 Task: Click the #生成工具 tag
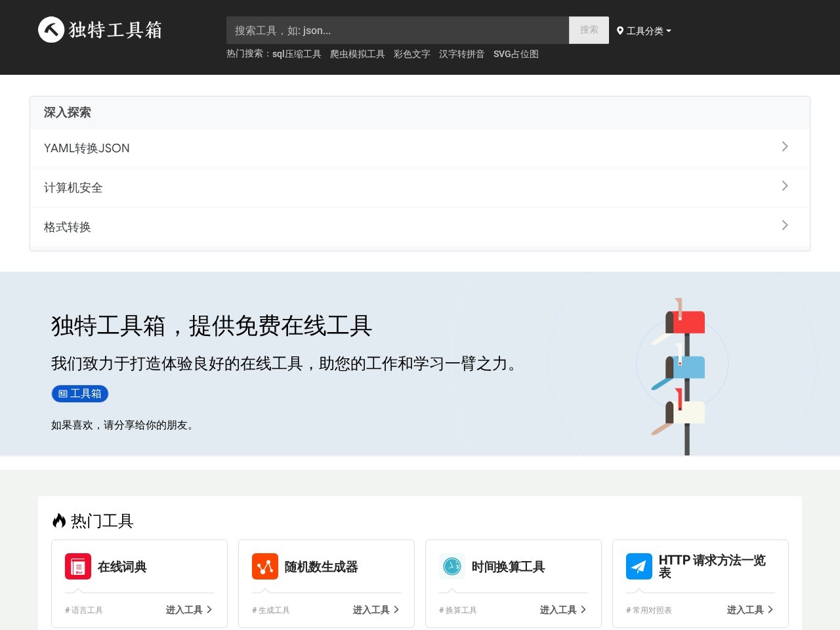(271, 610)
